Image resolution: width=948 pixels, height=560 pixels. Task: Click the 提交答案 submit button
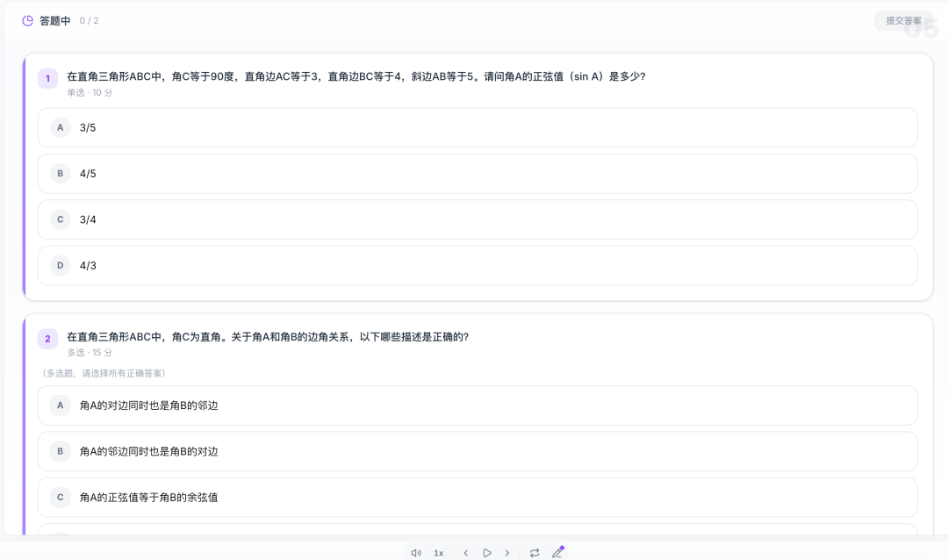(903, 20)
